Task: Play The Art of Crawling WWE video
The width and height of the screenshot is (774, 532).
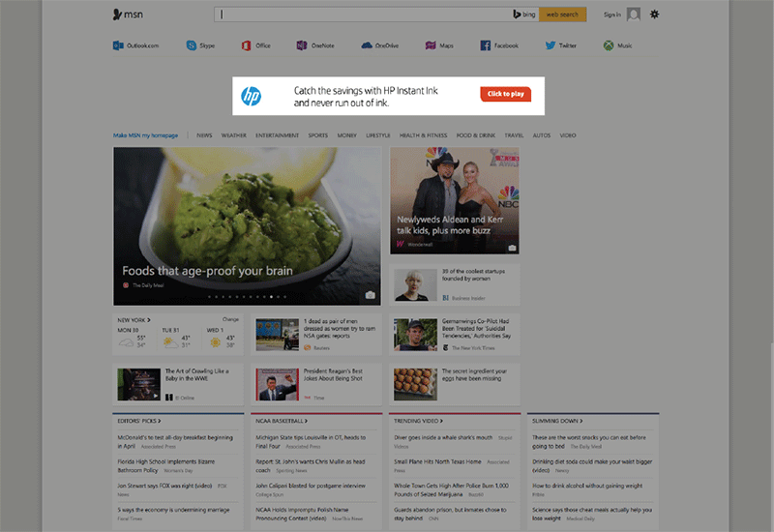Action: [x=138, y=384]
